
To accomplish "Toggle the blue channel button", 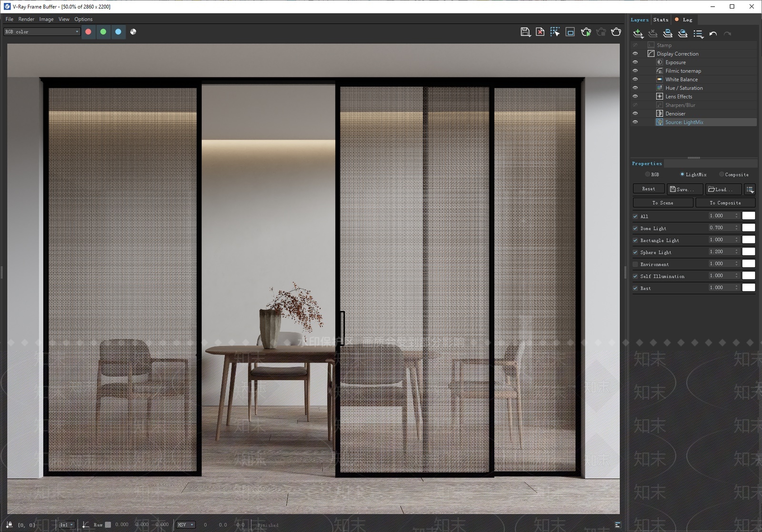I will [118, 32].
